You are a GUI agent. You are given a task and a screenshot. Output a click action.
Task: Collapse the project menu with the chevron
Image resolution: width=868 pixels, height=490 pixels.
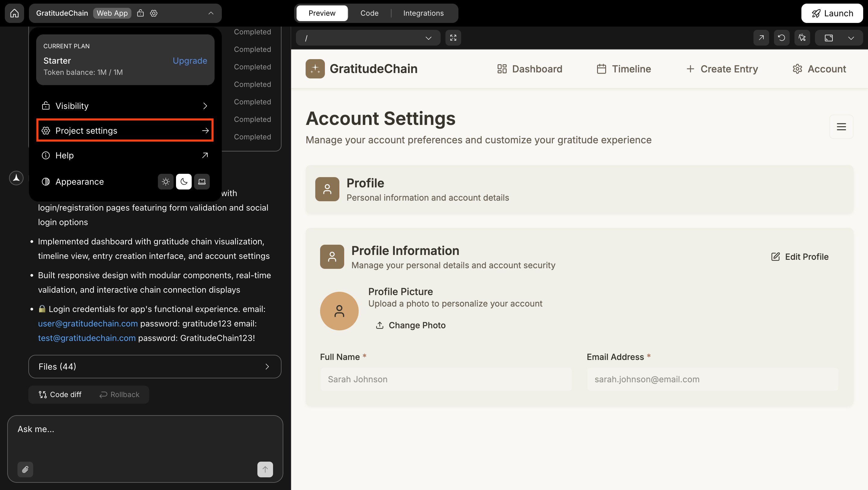tap(211, 13)
